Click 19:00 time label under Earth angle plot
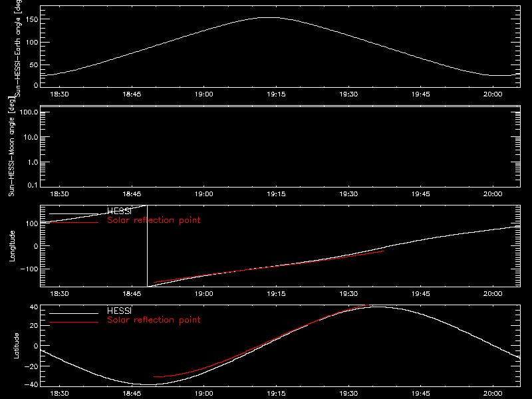The height and width of the screenshot is (399, 532). (204, 94)
